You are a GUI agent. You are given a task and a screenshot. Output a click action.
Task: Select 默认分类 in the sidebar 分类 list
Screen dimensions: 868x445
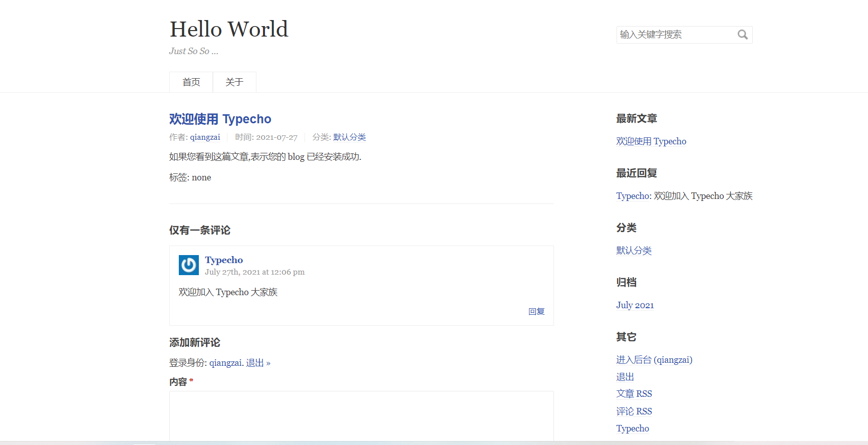[x=634, y=251]
